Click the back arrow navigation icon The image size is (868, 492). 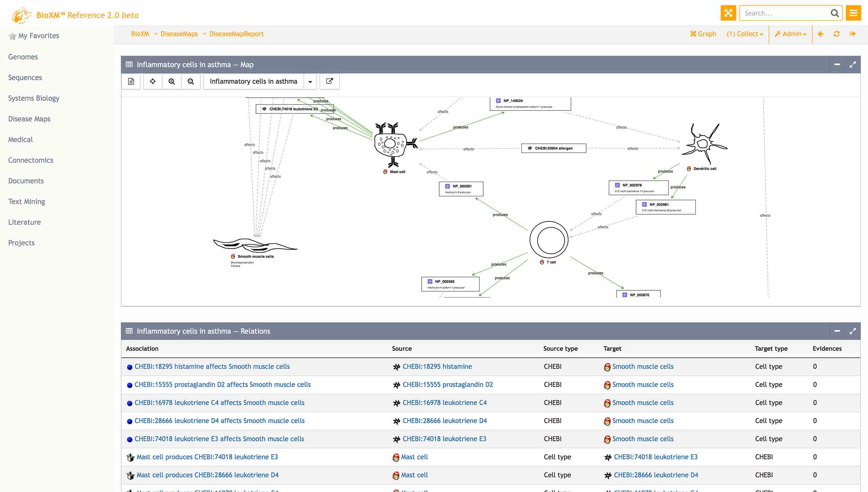(x=821, y=34)
